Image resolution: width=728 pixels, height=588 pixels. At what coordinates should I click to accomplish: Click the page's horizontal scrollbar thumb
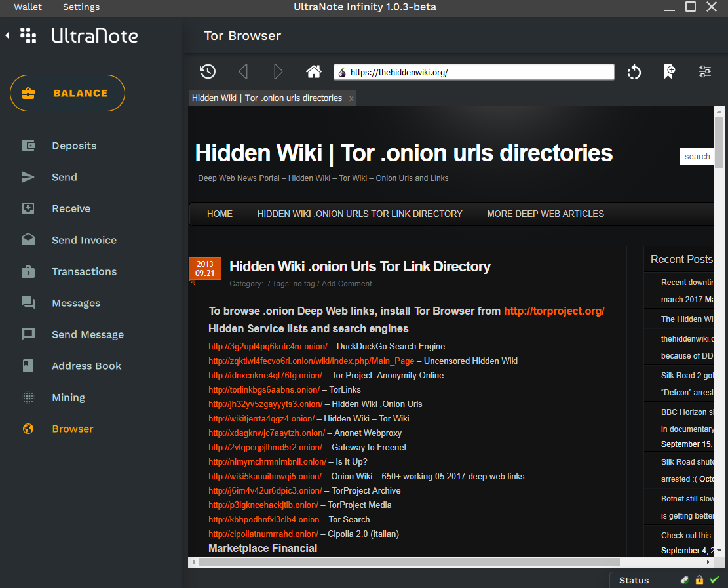point(410,562)
